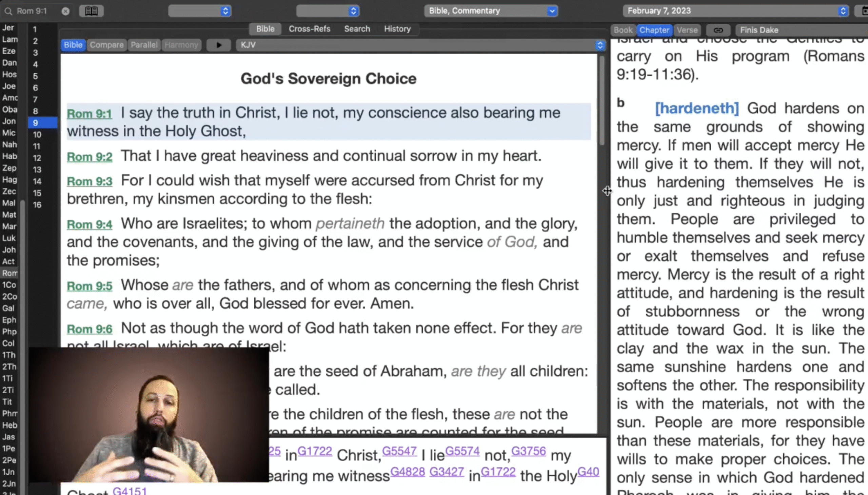This screenshot has width=868, height=495.
Task: Click the link sync chain icon
Action: point(718,30)
